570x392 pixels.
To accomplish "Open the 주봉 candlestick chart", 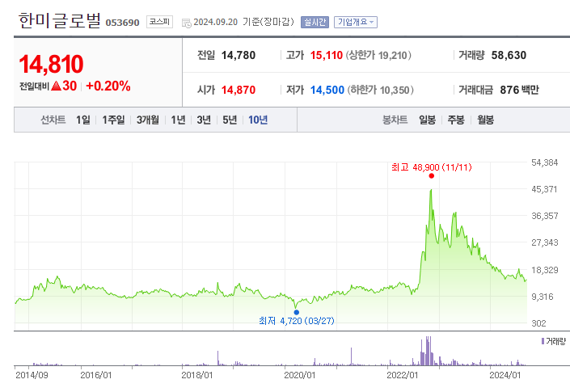I will [x=456, y=120].
